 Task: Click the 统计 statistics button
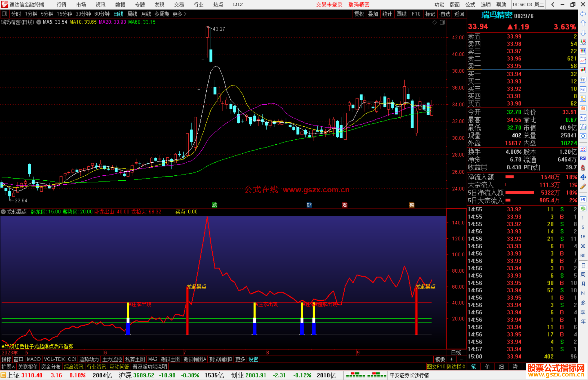(x=387, y=14)
